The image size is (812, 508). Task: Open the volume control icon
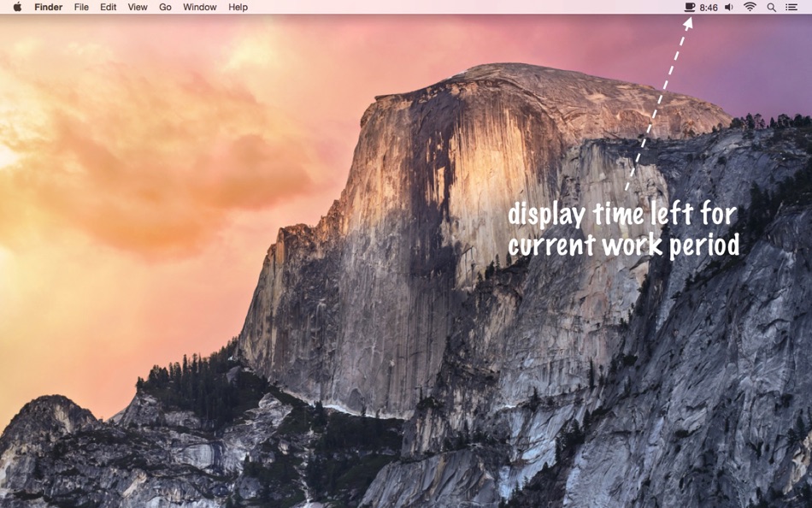729,7
